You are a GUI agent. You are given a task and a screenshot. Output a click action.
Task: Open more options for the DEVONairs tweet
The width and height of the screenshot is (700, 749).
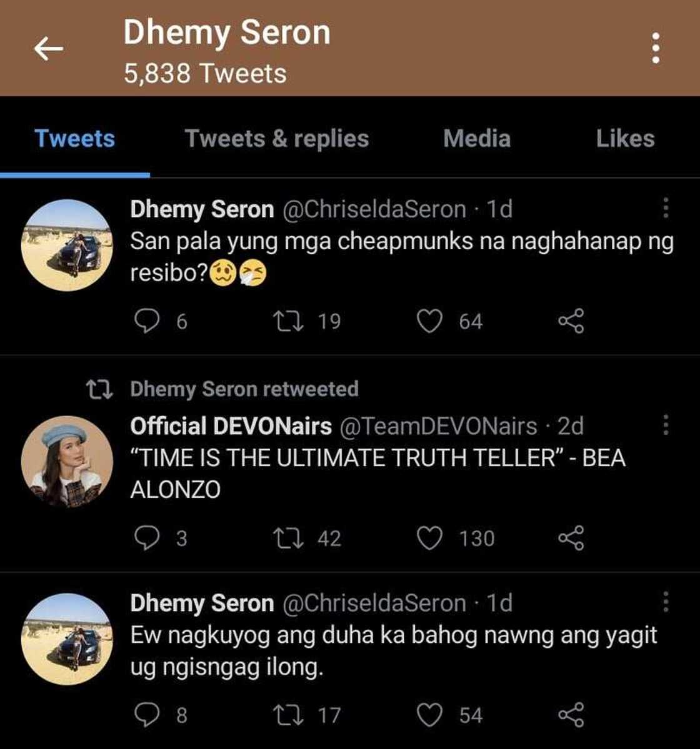click(666, 425)
